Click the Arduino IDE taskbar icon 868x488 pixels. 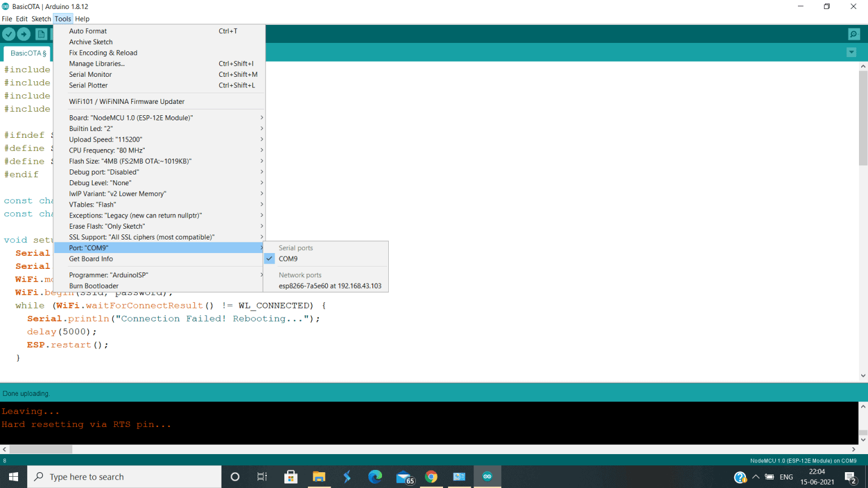(487, 477)
